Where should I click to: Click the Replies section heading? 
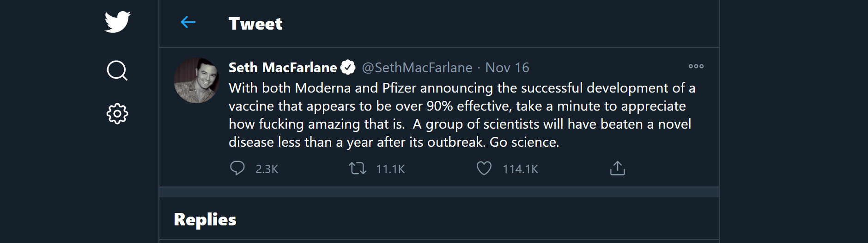click(x=205, y=219)
